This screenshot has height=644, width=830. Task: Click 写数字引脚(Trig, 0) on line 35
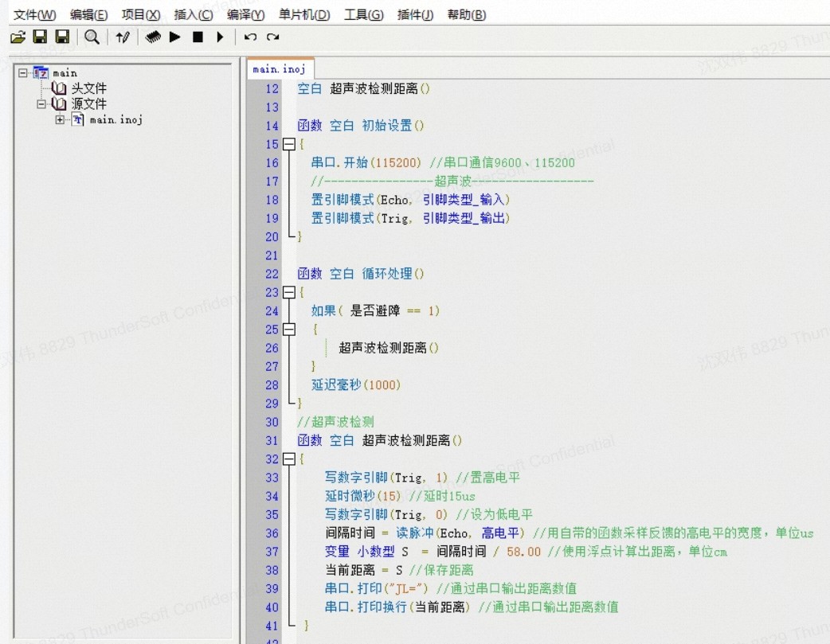point(386,514)
